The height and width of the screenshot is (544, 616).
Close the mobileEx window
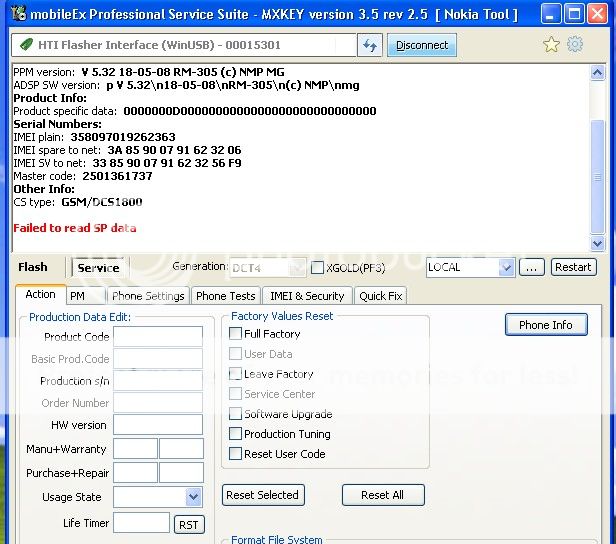[x=598, y=14]
